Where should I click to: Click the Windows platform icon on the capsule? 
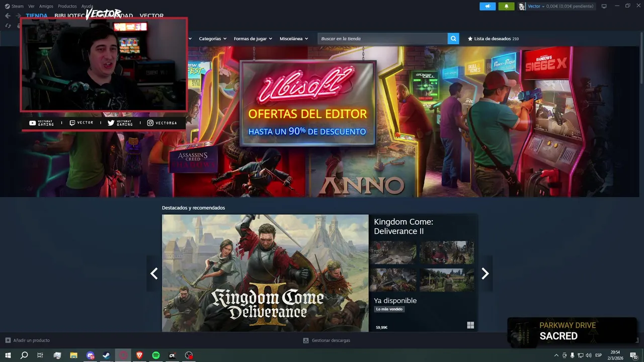click(x=470, y=325)
